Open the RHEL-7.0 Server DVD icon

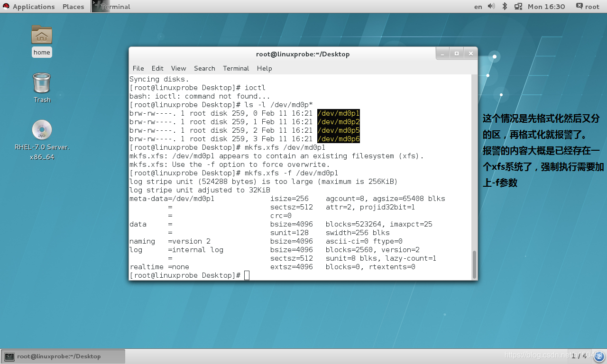tap(42, 130)
